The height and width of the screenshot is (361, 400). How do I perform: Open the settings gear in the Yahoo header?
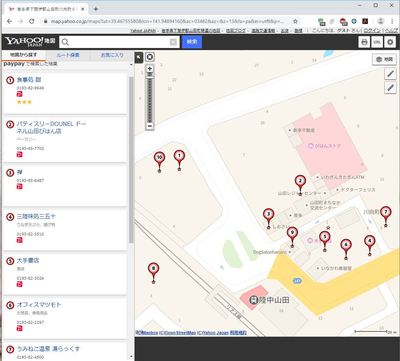390,42
